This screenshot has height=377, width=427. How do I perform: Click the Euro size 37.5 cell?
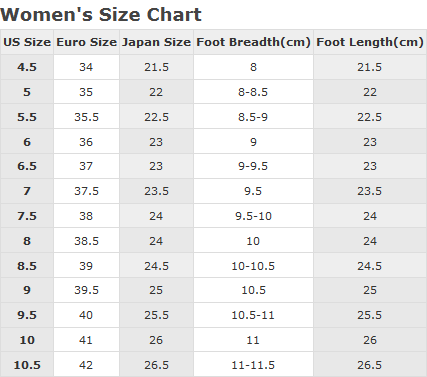[x=86, y=191]
